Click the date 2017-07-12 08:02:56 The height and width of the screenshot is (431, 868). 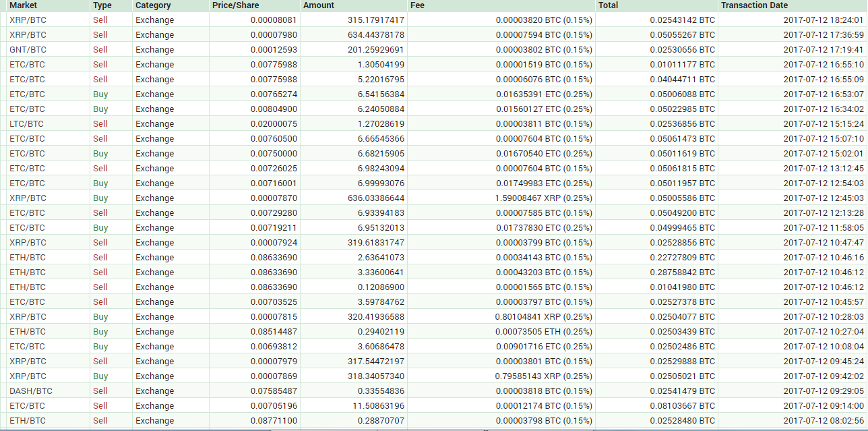click(824, 421)
